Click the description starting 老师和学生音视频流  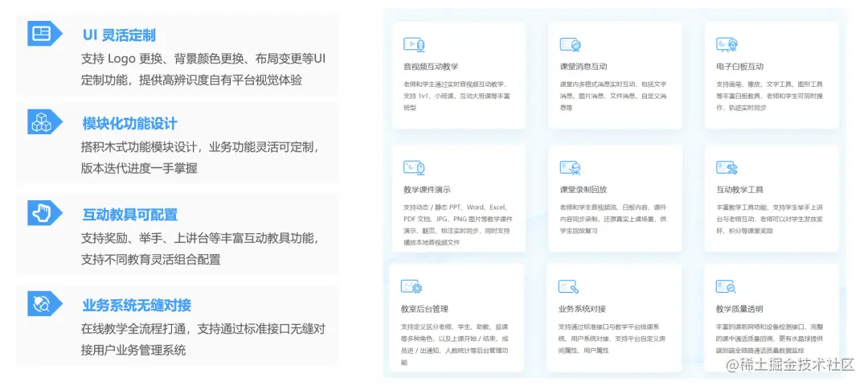612,219
